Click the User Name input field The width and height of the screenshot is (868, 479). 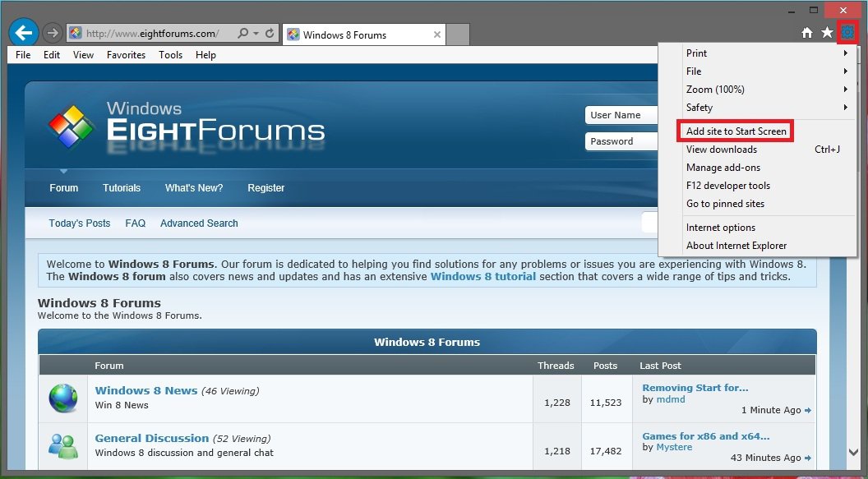pos(622,115)
